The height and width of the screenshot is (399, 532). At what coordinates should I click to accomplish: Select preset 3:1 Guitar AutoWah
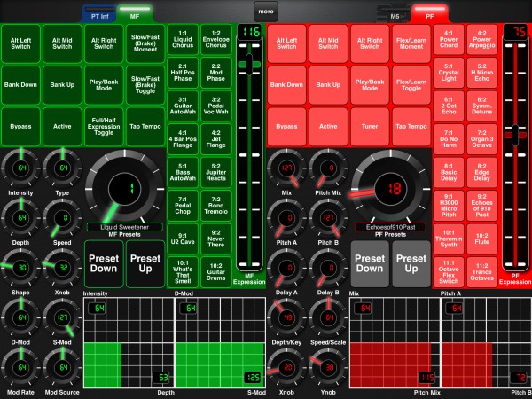click(x=183, y=106)
